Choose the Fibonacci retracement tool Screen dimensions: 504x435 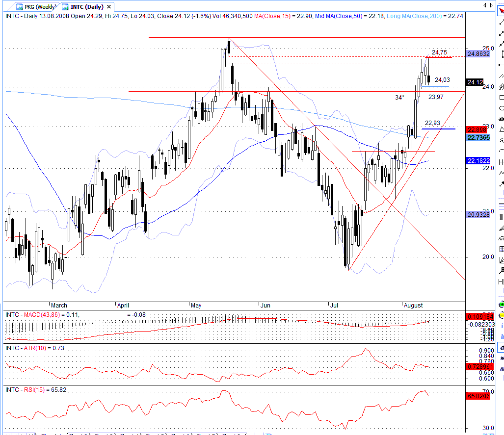pos(502,205)
